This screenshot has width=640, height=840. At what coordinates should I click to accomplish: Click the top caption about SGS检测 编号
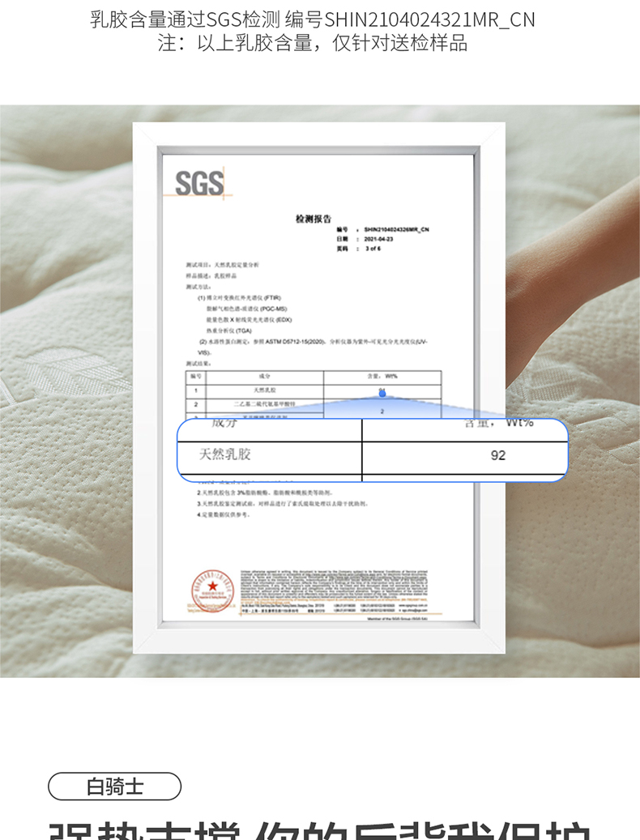tap(313, 19)
